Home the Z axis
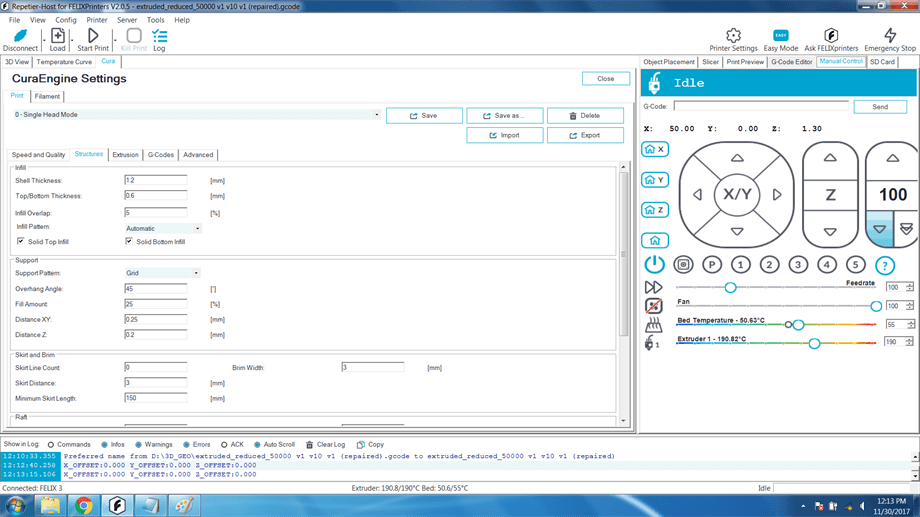920x517 pixels. point(655,209)
